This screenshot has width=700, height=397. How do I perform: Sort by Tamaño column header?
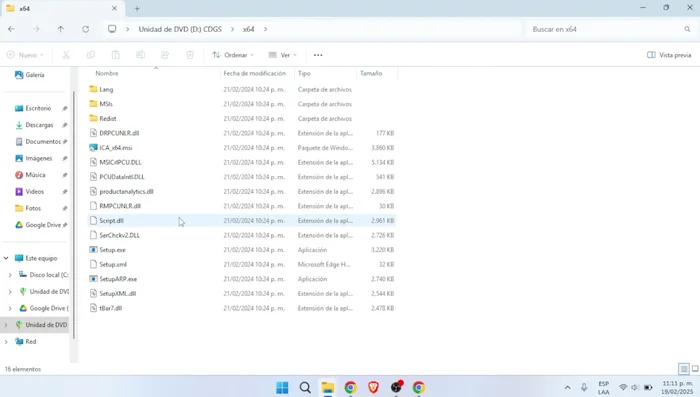click(371, 73)
